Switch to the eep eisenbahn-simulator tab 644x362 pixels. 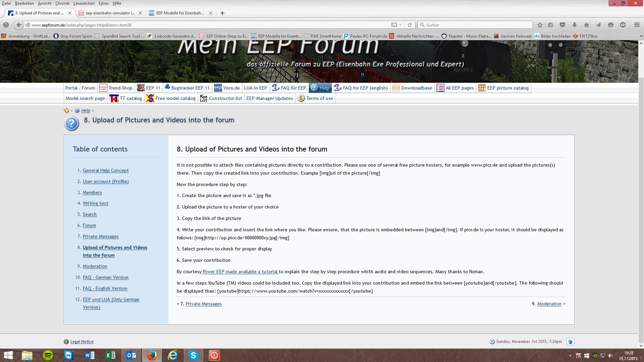pyautogui.click(x=110, y=13)
